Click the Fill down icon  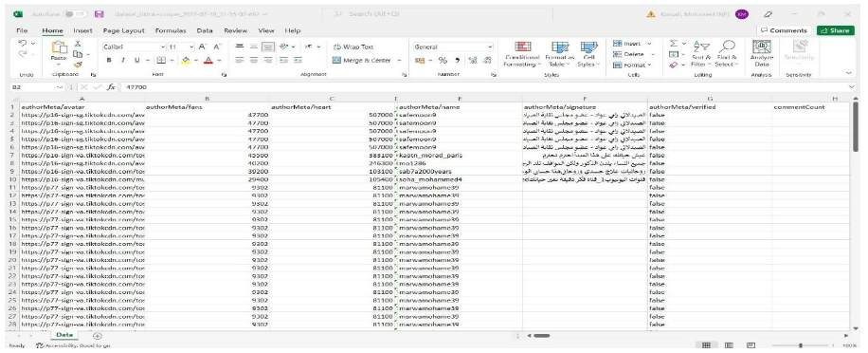(673, 54)
